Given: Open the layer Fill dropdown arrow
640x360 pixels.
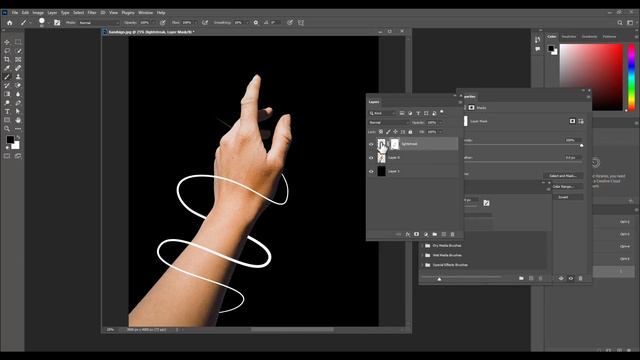Looking at the screenshot, I should tap(440, 132).
